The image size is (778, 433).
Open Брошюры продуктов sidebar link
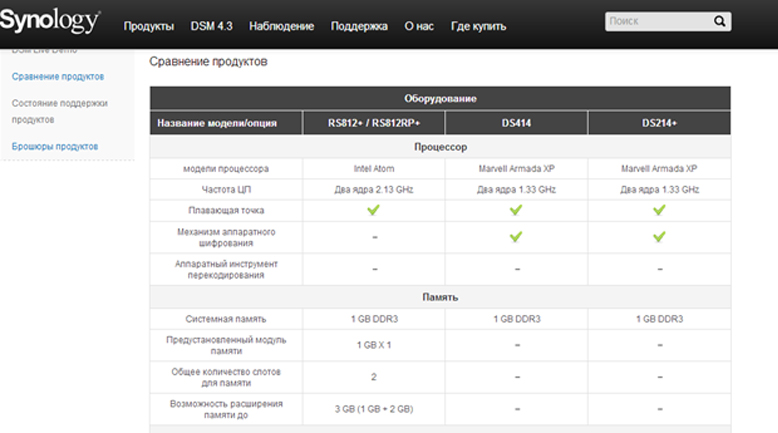point(55,146)
